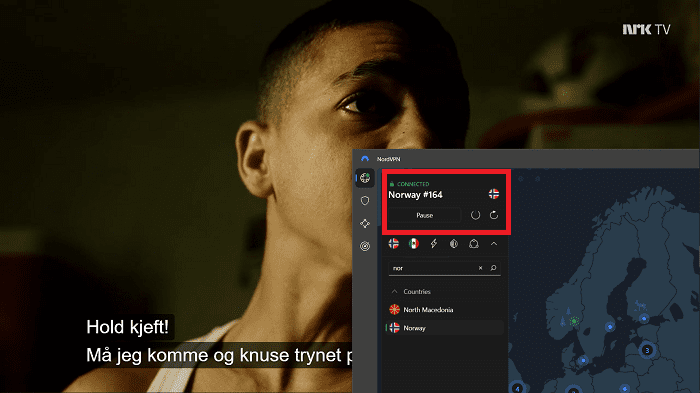The image size is (700, 393).
Task: Click the power disconnect icon beside Pause
Action: [475, 215]
